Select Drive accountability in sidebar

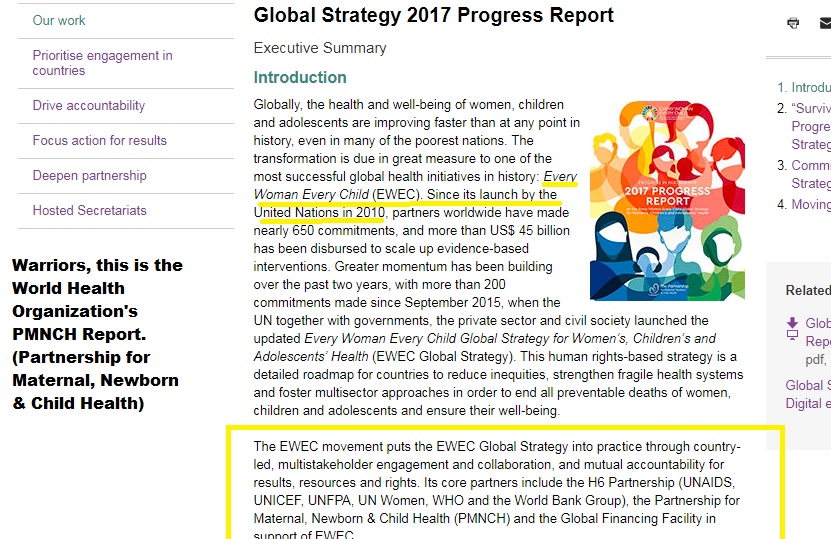click(89, 105)
